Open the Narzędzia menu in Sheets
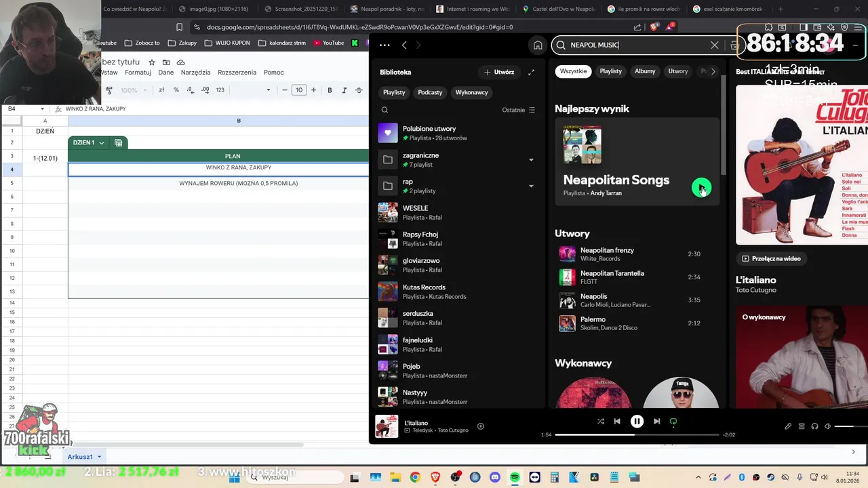 tap(195, 73)
